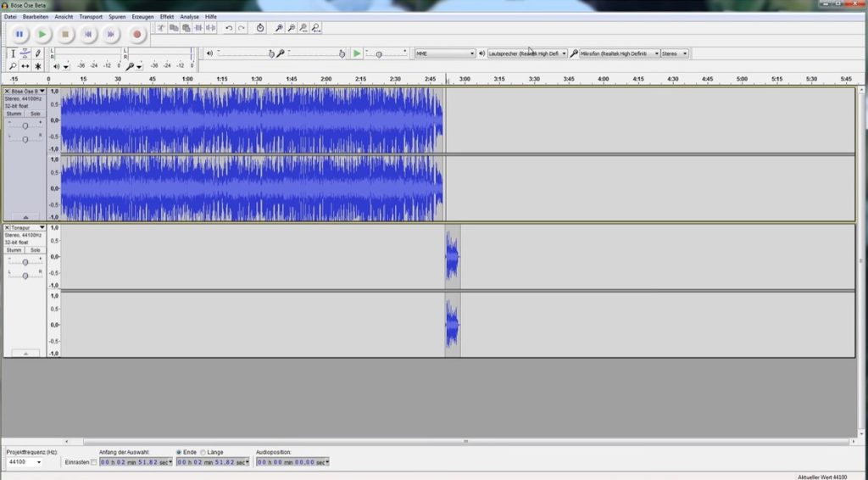
Task: Click the Trim audio toolbar icon
Action: pos(198,28)
